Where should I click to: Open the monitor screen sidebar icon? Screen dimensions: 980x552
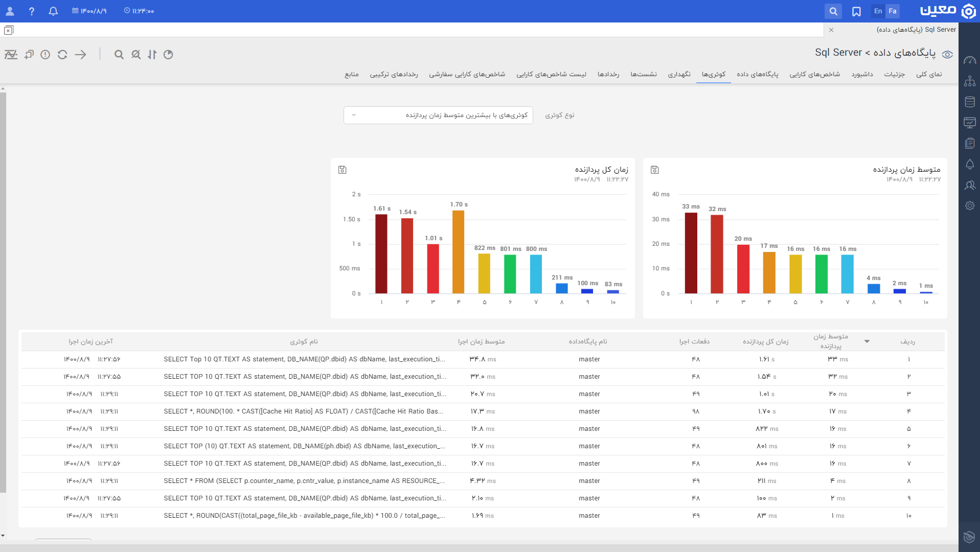[x=970, y=123]
